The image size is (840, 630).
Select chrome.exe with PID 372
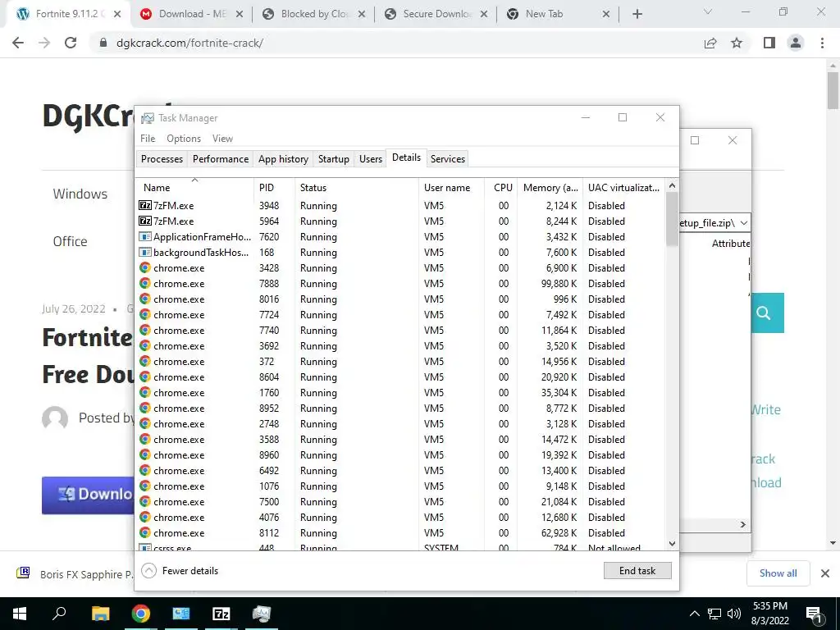[399, 362]
